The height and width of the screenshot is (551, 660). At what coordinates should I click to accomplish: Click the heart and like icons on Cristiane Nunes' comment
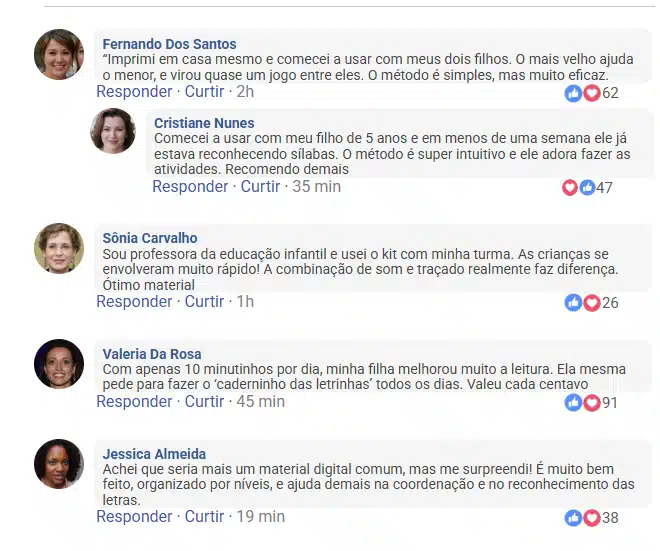(578, 187)
